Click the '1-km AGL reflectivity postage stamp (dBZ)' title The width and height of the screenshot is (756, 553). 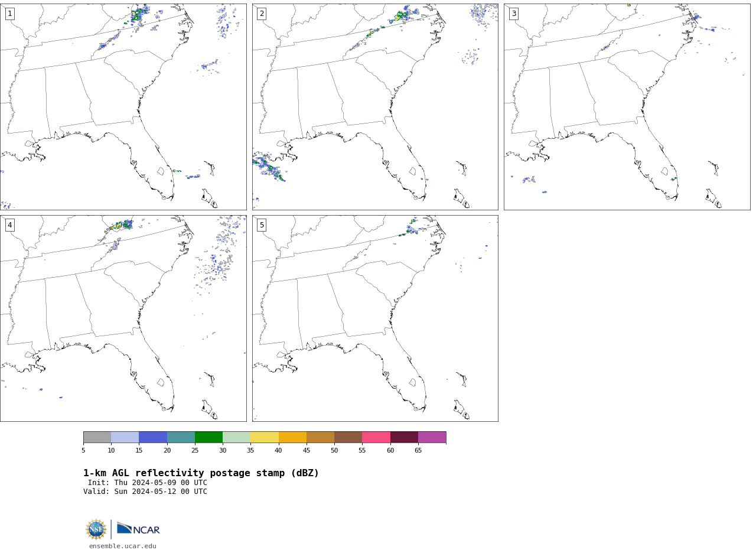click(x=201, y=473)
